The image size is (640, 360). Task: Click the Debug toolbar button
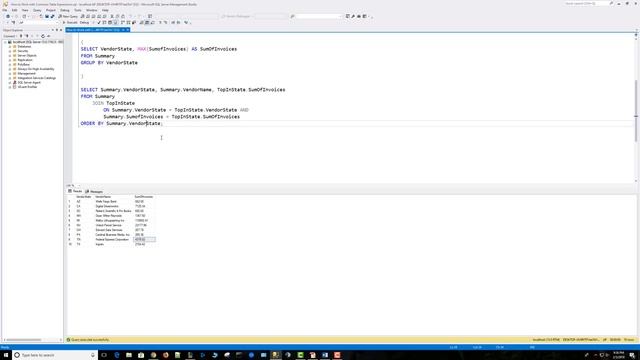tap(84, 22)
